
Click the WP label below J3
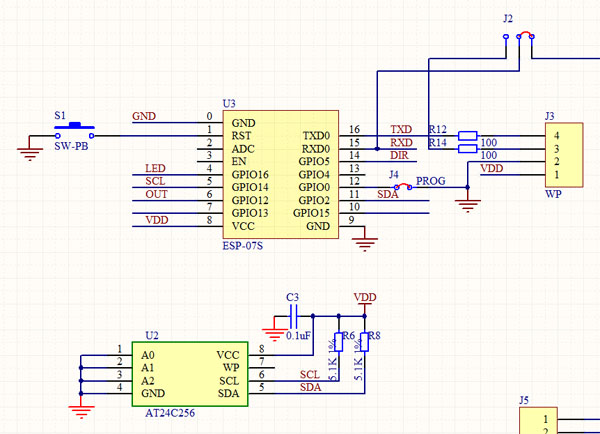tap(553, 194)
